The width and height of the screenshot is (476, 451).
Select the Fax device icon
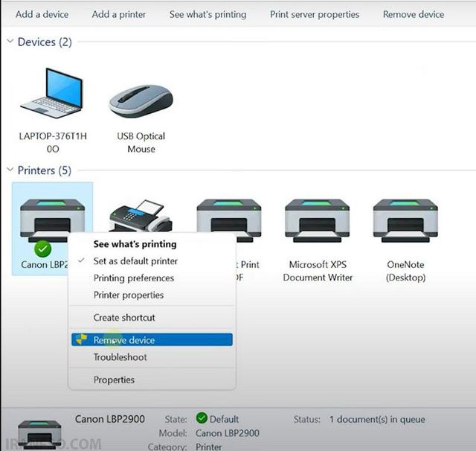click(x=141, y=216)
